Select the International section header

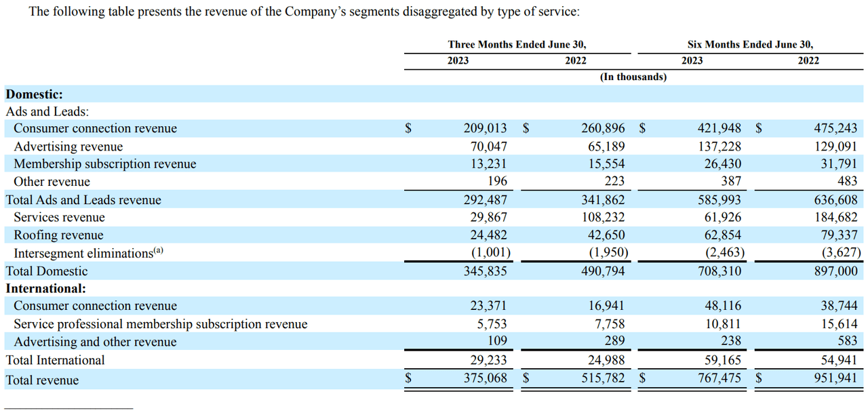45,288
